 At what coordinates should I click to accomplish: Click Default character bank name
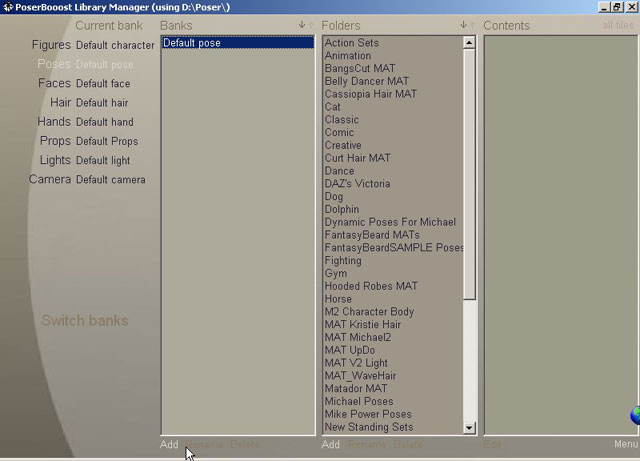click(115, 45)
